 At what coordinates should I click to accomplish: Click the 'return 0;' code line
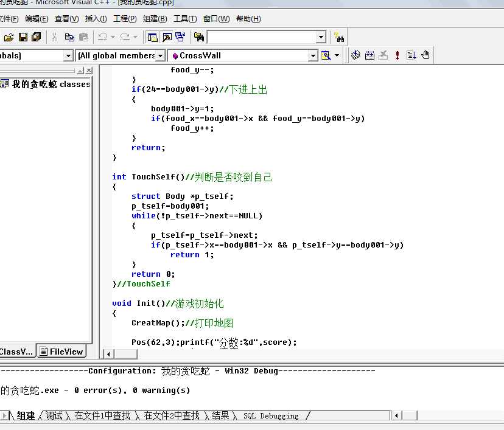[153, 274]
